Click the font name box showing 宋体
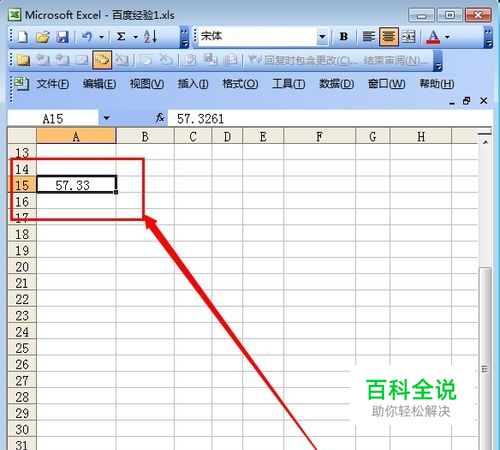Image resolution: width=500 pixels, height=450 pixels. [258, 36]
